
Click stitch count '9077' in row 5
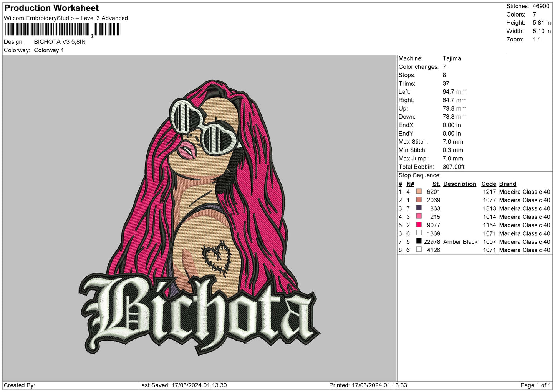coord(433,225)
